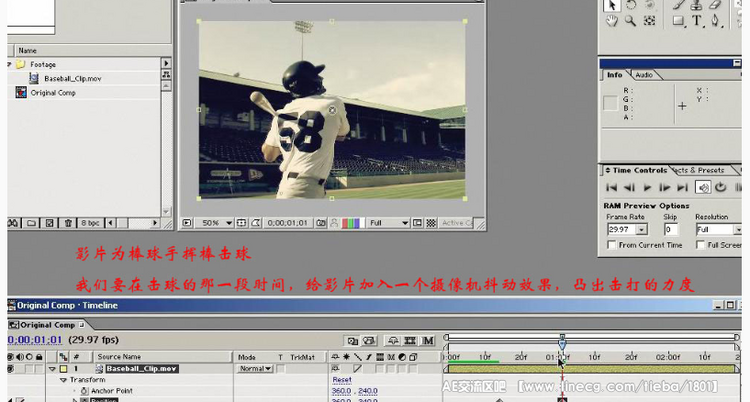
Task: Create a new folder in Project panel
Action: 32,223
